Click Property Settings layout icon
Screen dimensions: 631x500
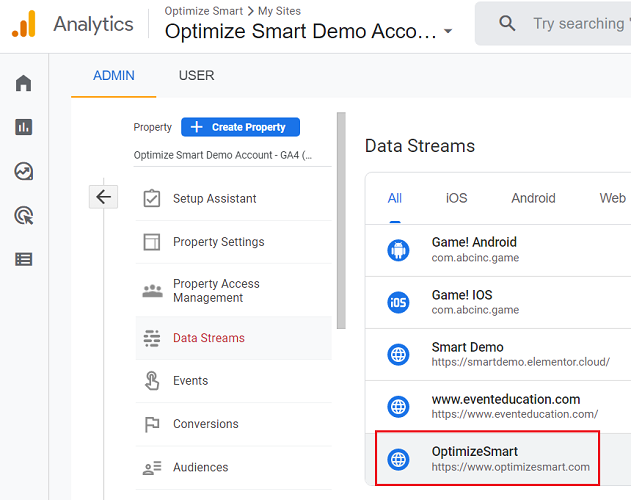click(x=152, y=242)
